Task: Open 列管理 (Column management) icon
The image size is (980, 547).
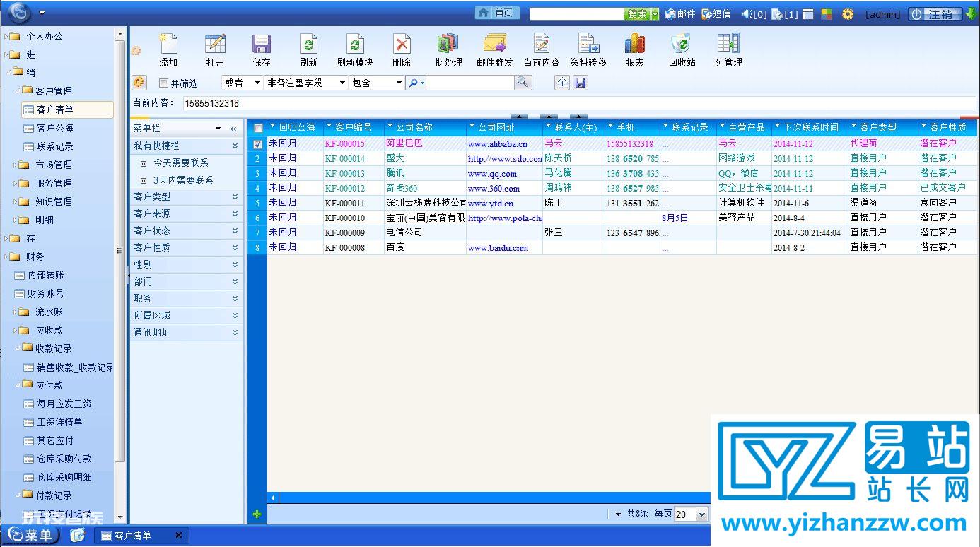Action: [x=728, y=45]
